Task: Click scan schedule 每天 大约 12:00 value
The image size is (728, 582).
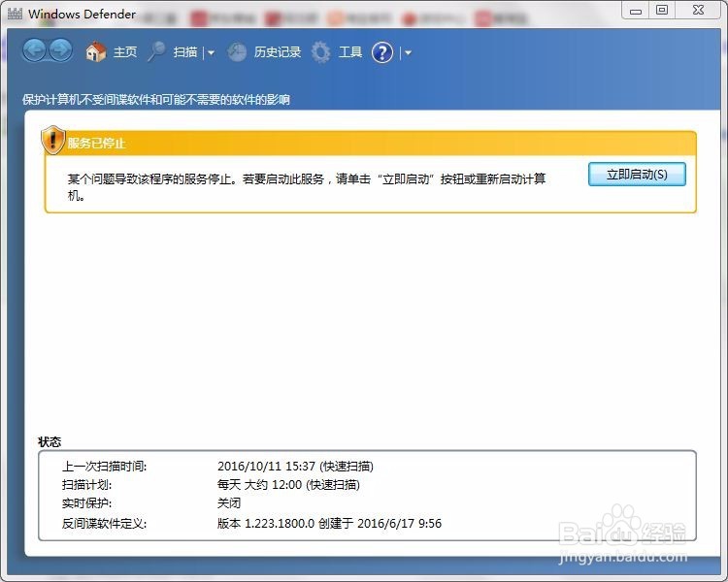Action: click(288, 485)
